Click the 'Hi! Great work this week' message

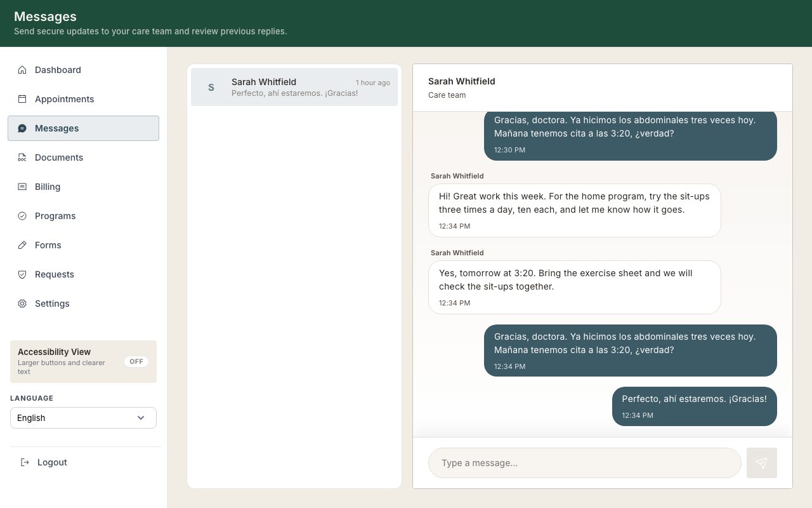coord(575,210)
